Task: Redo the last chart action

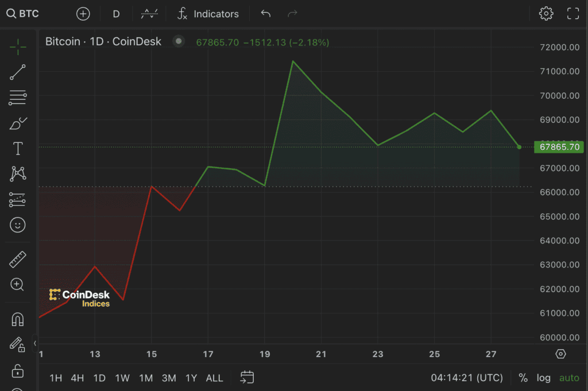Action: click(x=292, y=14)
